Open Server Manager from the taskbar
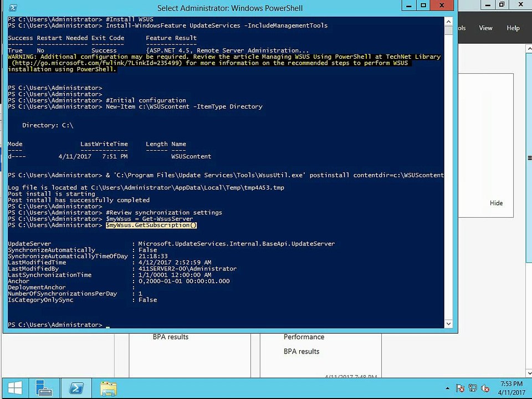Screen dimensions: 532x399 [43, 388]
